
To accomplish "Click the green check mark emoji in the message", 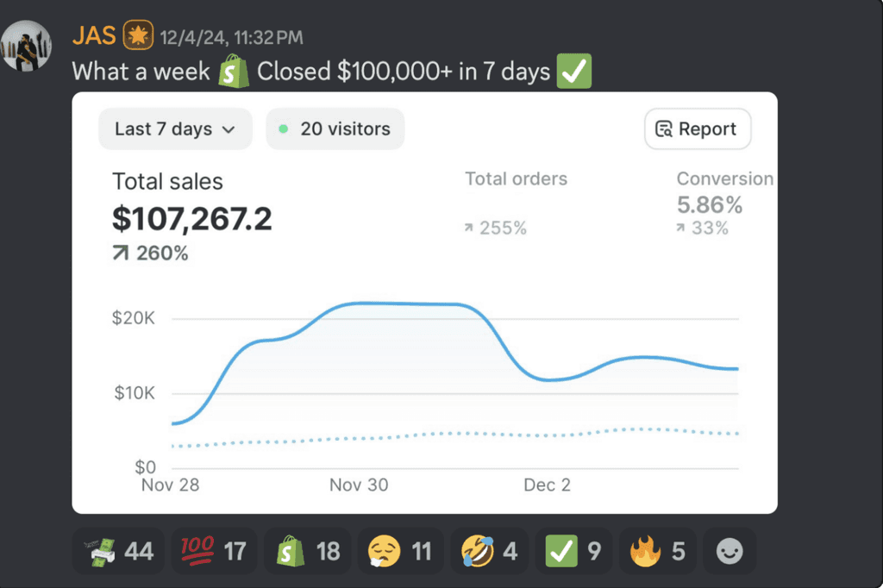I will pyautogui.click(x=573, y=71).
